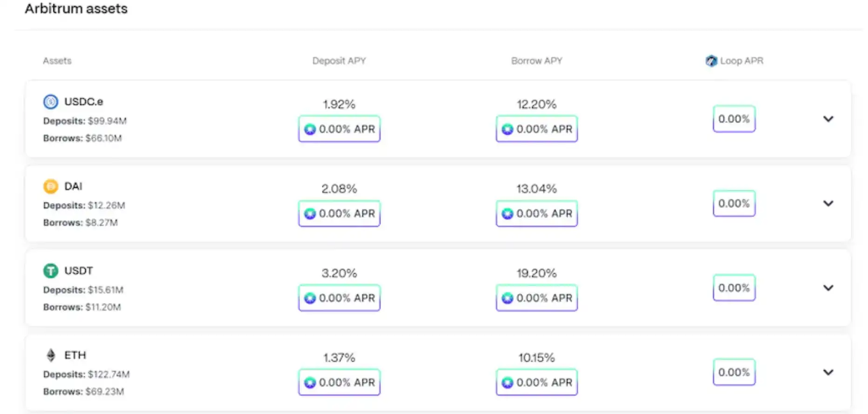Image resolution: width=868 pixels, height=414 pixels.
Task: Click the ETH diamond icon
Action: (51, 355)
